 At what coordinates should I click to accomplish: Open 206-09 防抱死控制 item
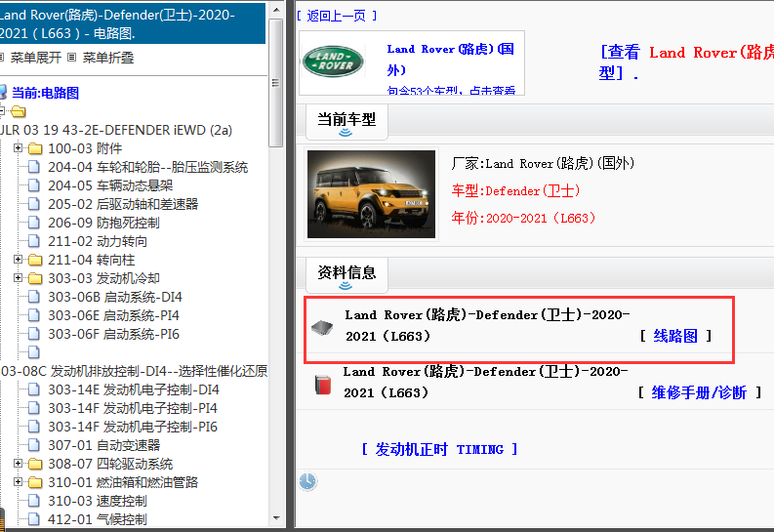pyautogui.click(x=103, y=223)
